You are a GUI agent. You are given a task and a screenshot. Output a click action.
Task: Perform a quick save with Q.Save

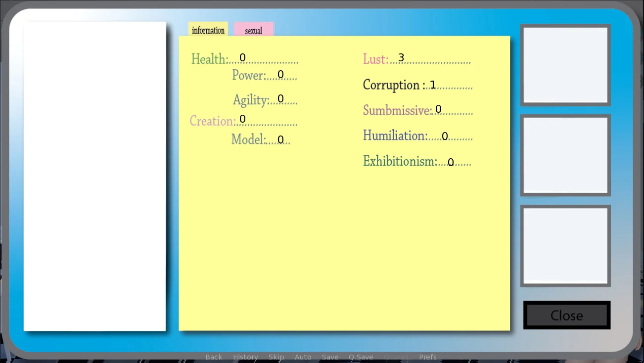tap(361, 357)
